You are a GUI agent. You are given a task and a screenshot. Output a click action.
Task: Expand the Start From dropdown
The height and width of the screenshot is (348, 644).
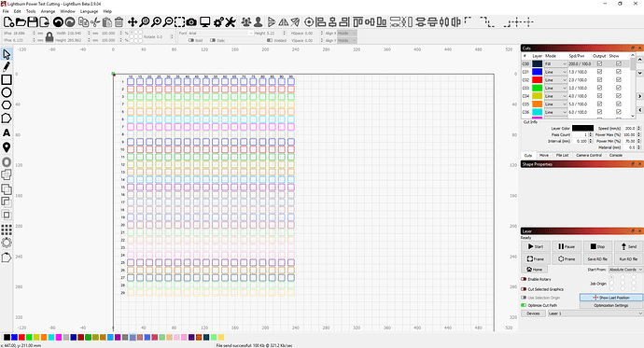[625, 270]
